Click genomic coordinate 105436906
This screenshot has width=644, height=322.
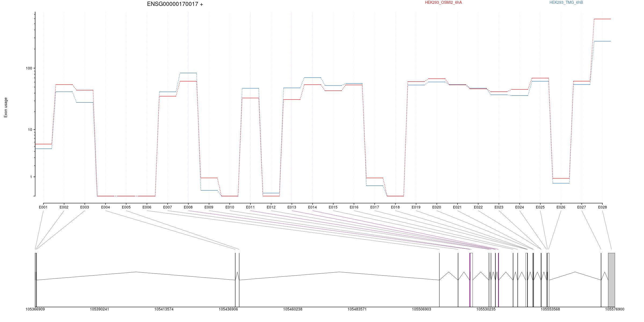point(228,309)
